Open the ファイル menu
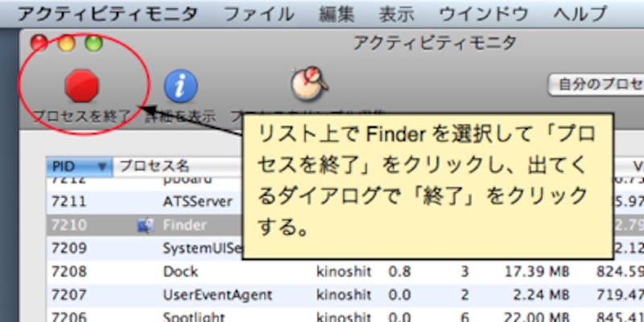This screenshot has height=322, width=644. pos(259,14)
